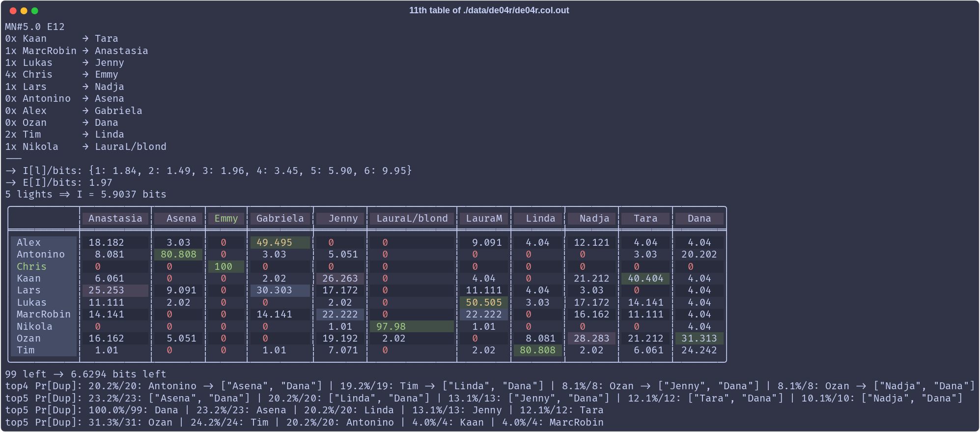Click the 'E[I]/bits: 1.97' line

coord(59,182)
